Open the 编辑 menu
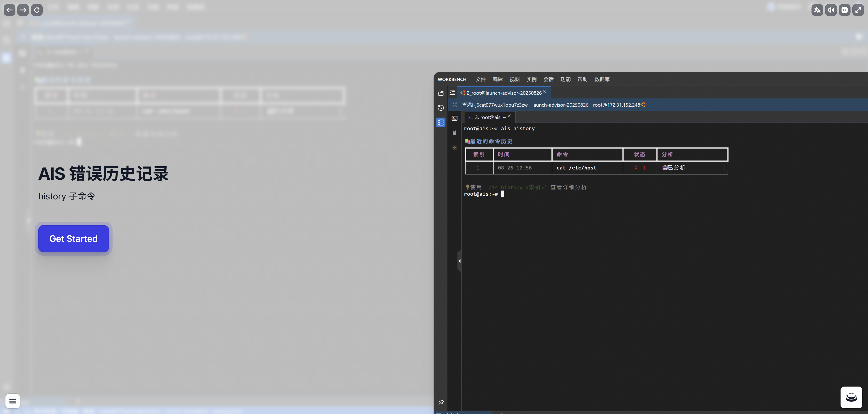Image resolution: width=868 pixels, height=414 pixels. [497, 79]
